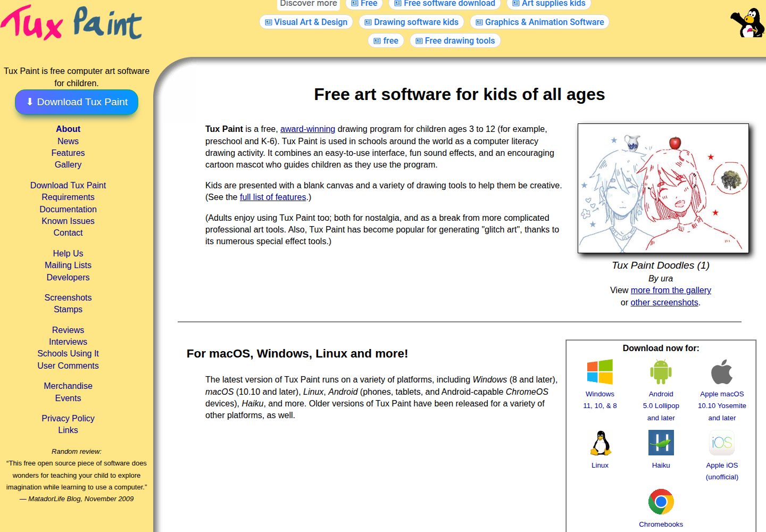Viewport: 766px width, 532px height.
Task: Click the Free software download chip
Action: click(x=444, y=4)
